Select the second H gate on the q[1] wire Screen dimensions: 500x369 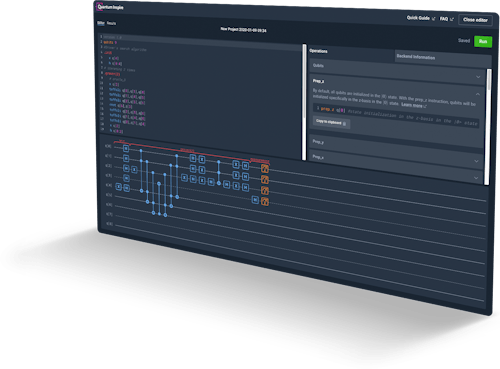click(x=193, y=169)
